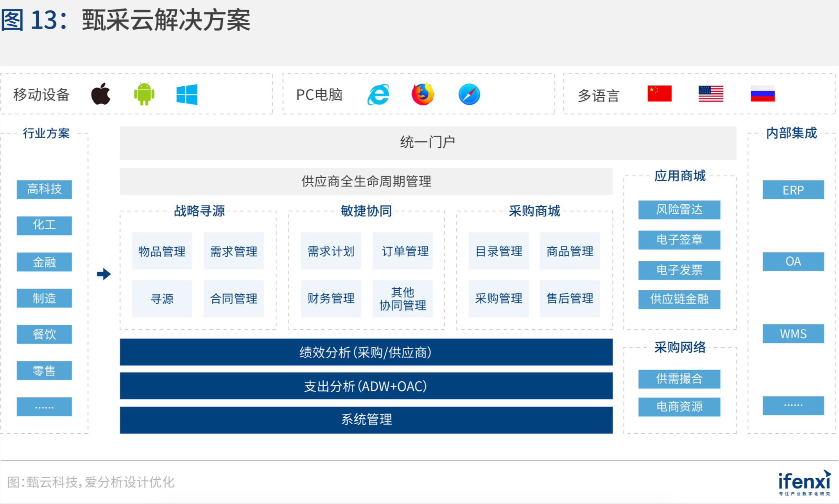Select the 金融 industry box
The width and height of the screenshot is (839, 504).
pos(44,262)
